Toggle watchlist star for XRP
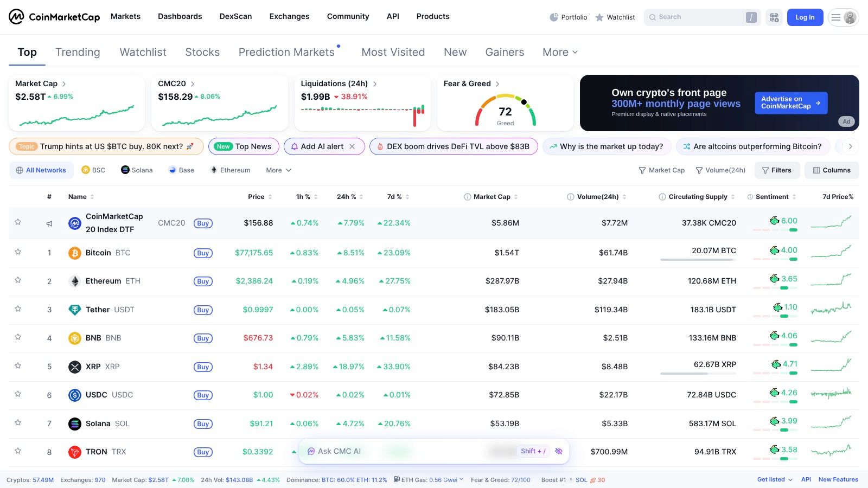This screenshot has height=488, width=868. click(18, 366)
